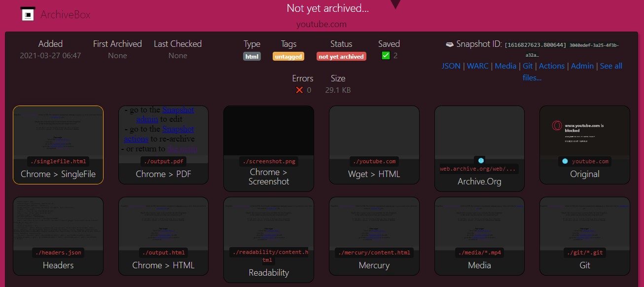644x287 pixels.
Task: Click the globe icon beside youtube.com on Original card
Action: tap(565, 161)
